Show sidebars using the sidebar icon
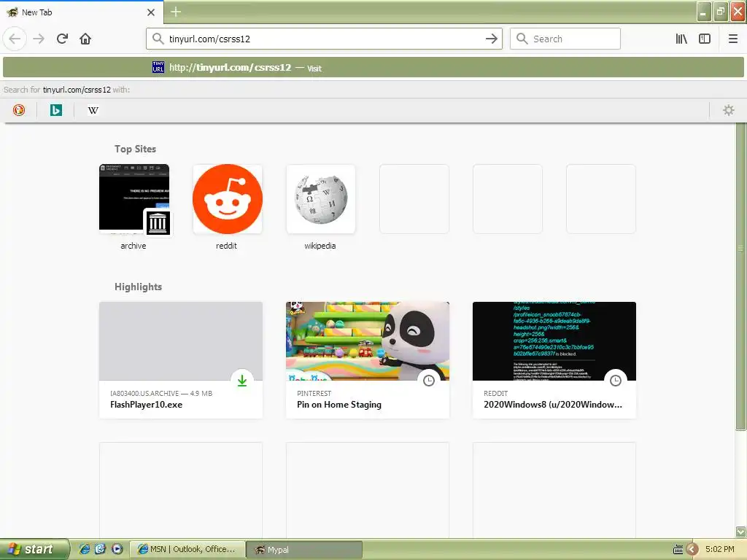 705,39
